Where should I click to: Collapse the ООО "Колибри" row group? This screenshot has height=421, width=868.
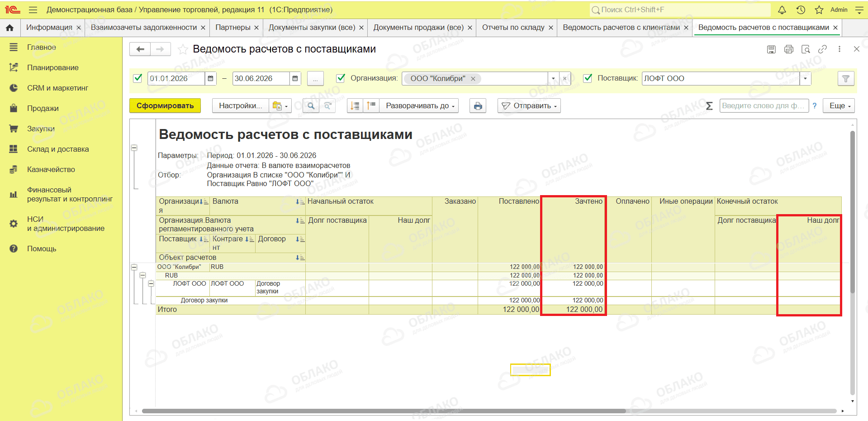click(x=134, y=267)
